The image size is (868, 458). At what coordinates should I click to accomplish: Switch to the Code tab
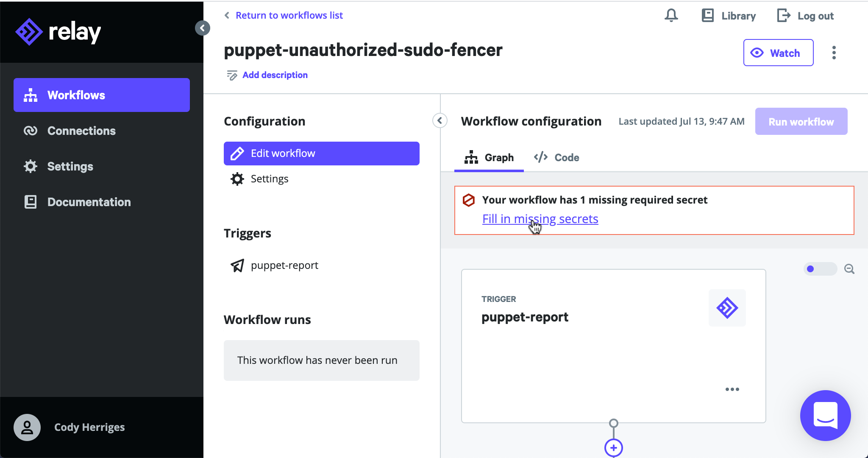(x=556, y=157)
